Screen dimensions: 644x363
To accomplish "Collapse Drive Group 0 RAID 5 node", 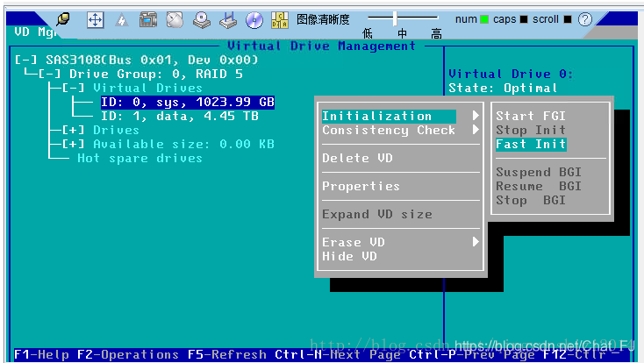I will [x=50, y=74].
